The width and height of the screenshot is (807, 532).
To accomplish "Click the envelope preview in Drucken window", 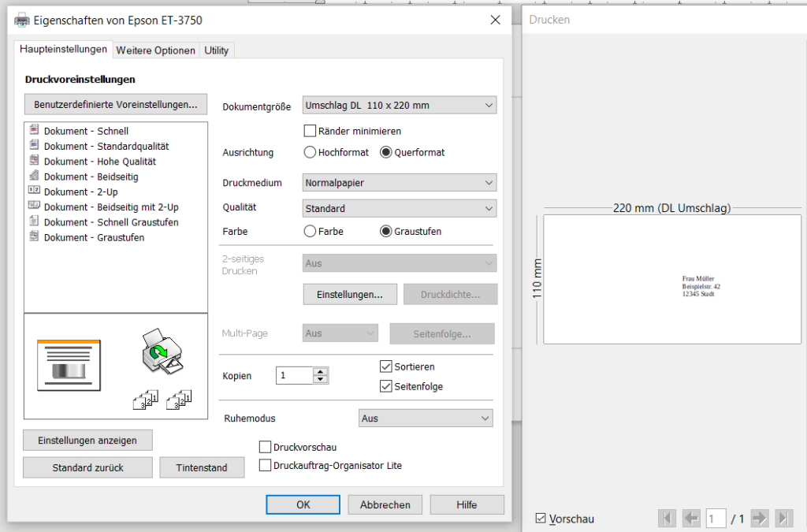I will point(672,279).
